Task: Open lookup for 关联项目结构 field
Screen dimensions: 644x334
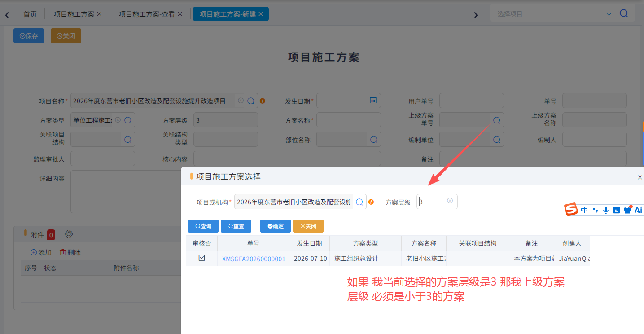Action: pyautogui.click(x=128, y=140)
